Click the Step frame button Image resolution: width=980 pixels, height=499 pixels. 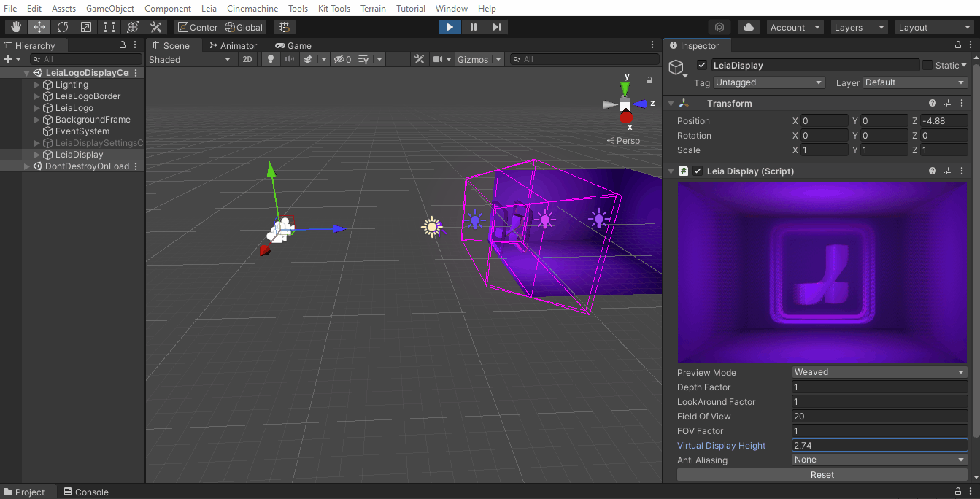497,27
